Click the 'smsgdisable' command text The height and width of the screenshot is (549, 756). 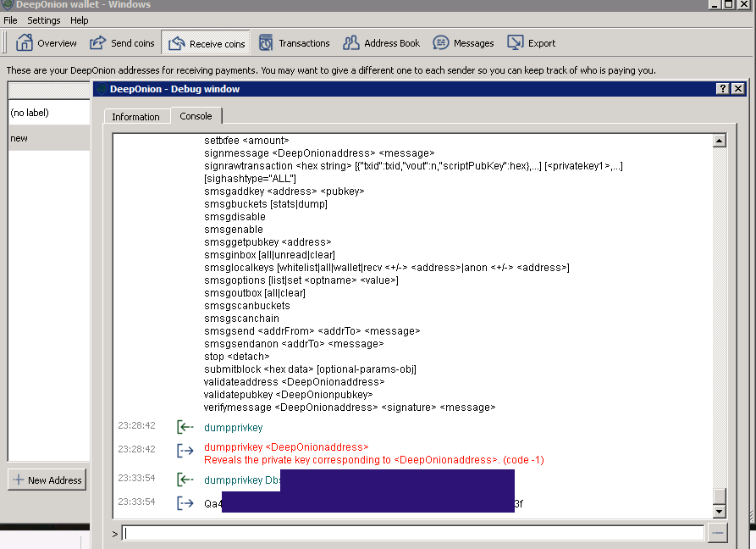coord(235,217)
